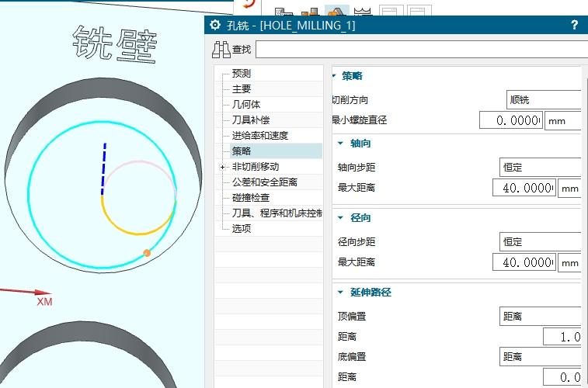
Task: Click the 轴向步距 label
Action: click(x=357, y=168)
